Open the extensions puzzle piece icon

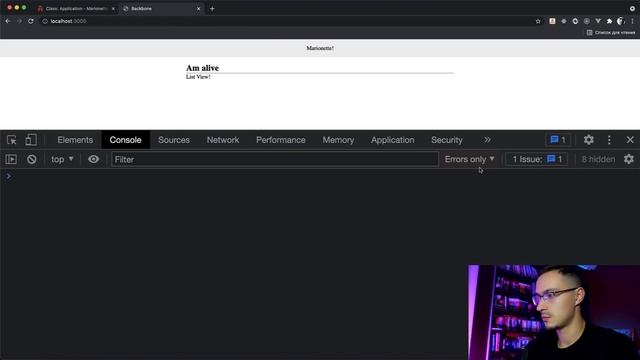(609, 21)
